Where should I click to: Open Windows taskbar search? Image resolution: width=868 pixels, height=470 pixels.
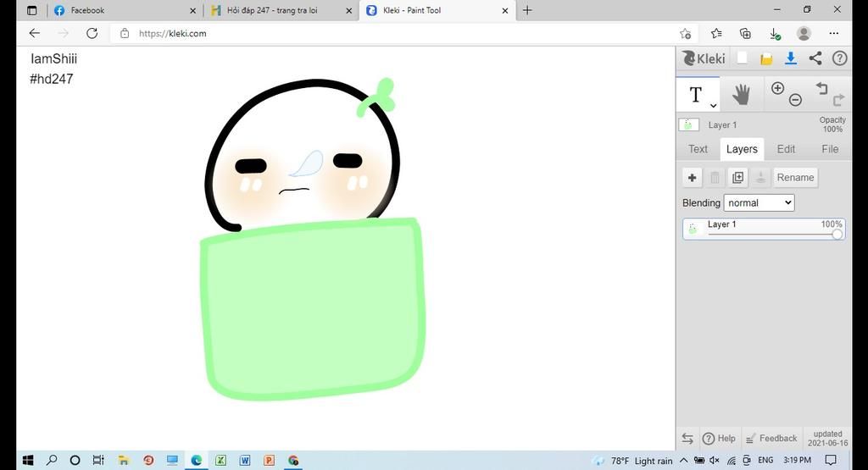(x=52, y=460)
